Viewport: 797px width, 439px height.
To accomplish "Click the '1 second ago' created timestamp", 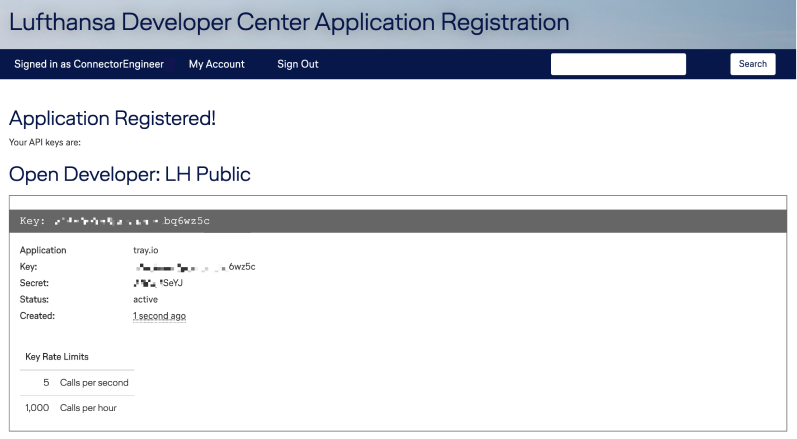I will (159, 316).
